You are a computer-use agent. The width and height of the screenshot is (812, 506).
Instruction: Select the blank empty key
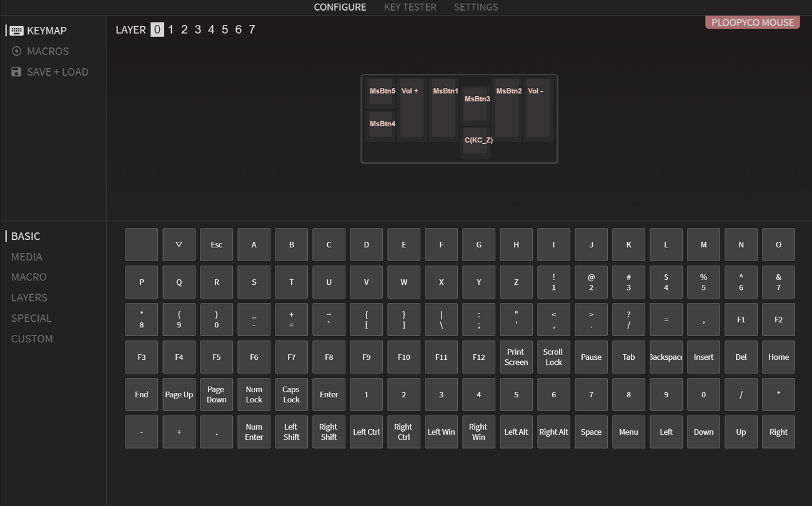click(141, 244)
